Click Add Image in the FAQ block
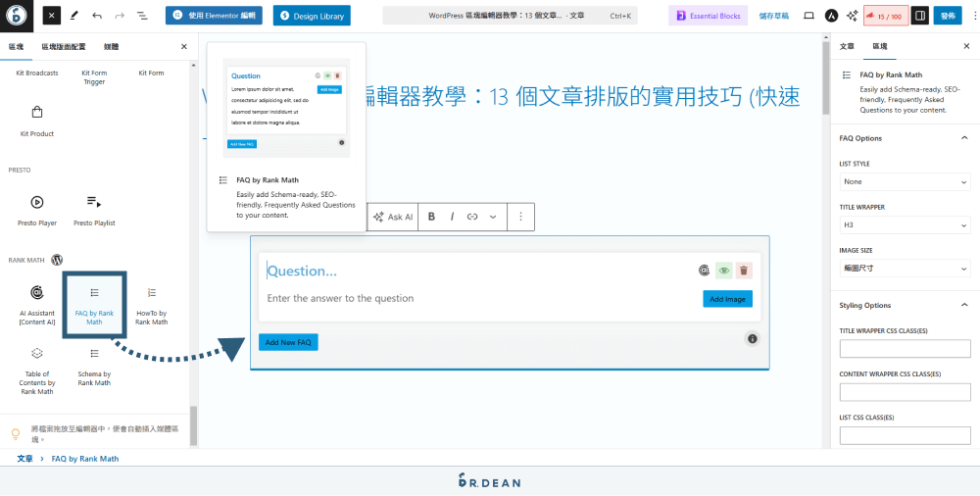This screenshot has height=496, width=980. pyautogui.click(x=727, y=299)
